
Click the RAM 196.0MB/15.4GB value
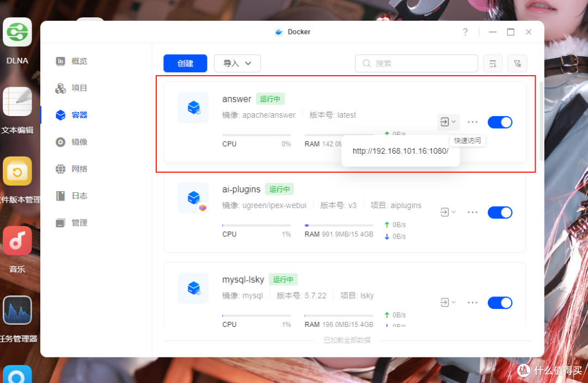347,325
